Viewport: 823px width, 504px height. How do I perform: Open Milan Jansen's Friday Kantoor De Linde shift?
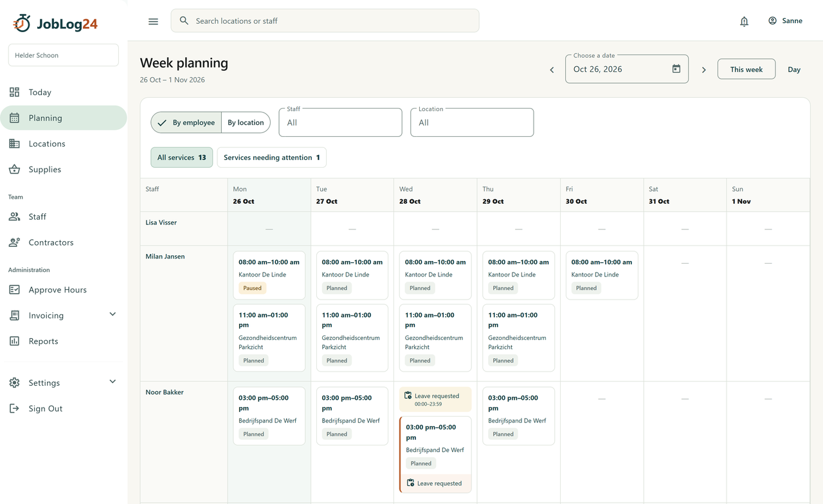click(x=602, y=275)
